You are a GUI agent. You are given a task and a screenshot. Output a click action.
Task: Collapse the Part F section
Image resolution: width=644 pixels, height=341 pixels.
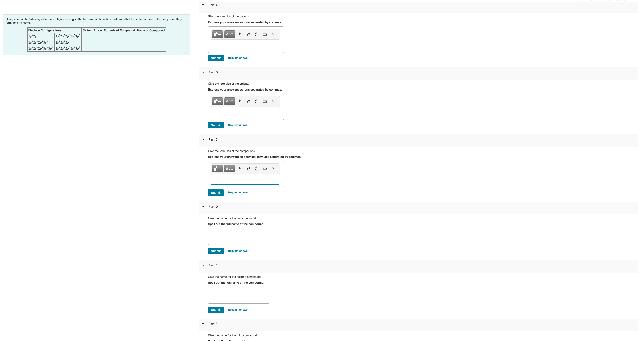coord(203,324)
